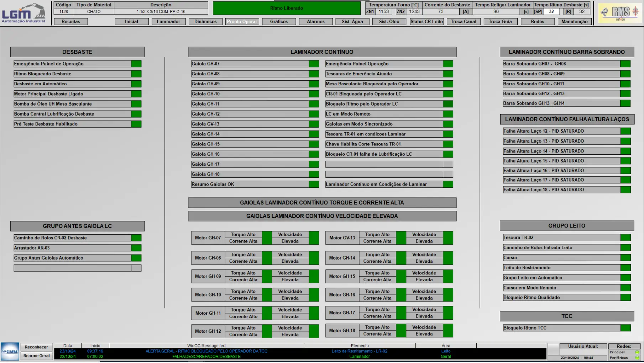The width and height of the screenshot is (644, 363).
Task: Click the LGM Automação Industrial logo
Action: click(x=23, y=13)
